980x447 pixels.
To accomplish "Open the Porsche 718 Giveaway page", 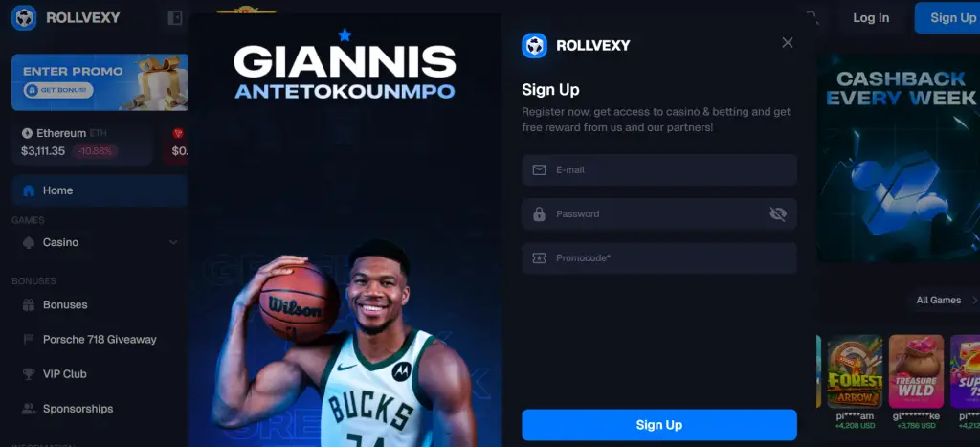I will [x=100, y=340].
